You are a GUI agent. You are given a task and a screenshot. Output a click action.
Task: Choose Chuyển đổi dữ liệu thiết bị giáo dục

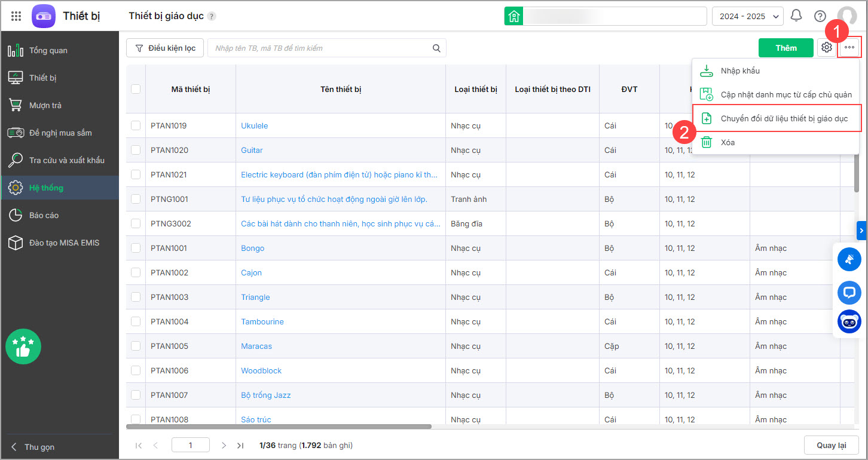pos(784,118)
